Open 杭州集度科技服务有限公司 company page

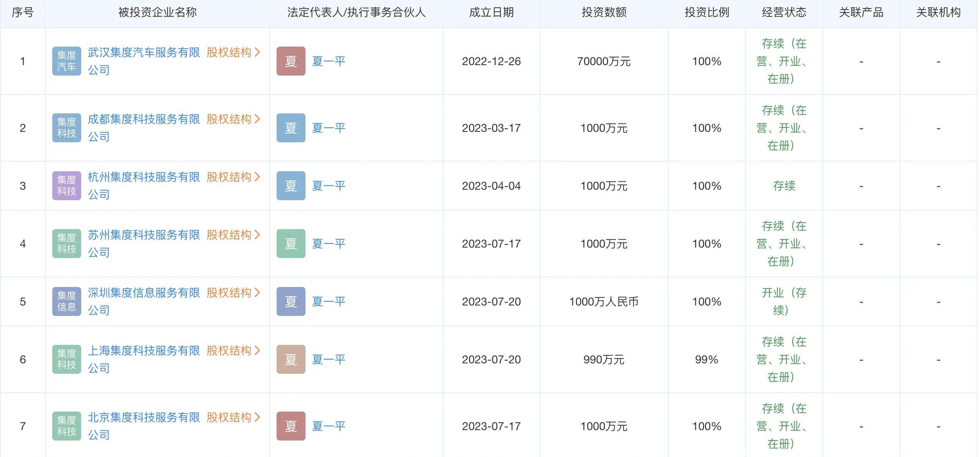point(144,186)
